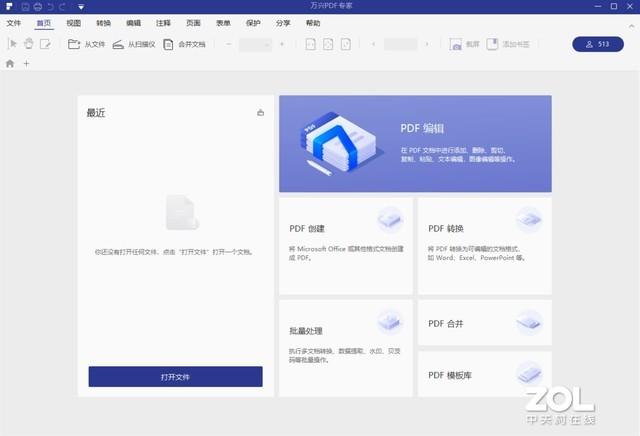Create PDF with 从文件
Screen dimensions: 640x436
(87, 44)
